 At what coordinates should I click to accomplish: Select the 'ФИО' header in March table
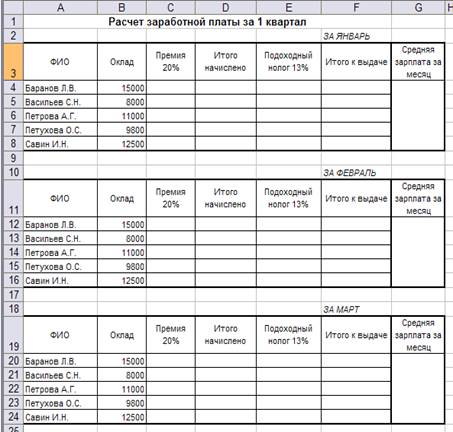pos(60,335)
